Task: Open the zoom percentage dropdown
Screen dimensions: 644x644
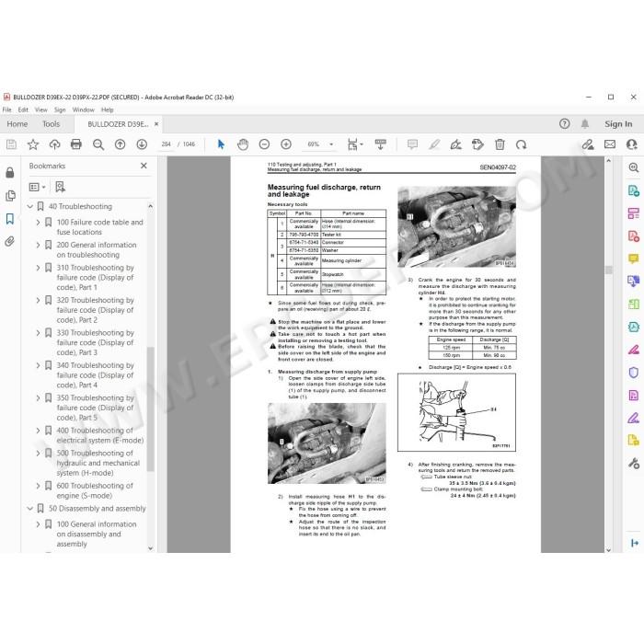Action: (x=331, y=144)
